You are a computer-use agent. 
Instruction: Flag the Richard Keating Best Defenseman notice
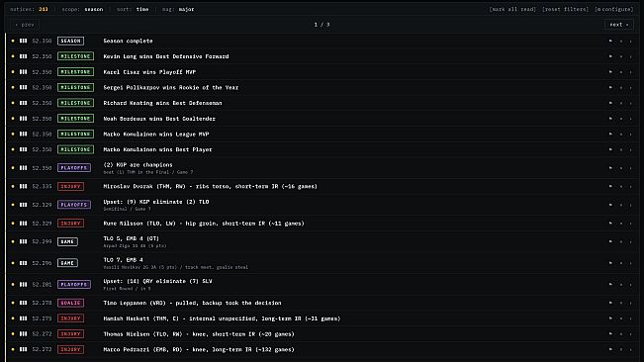tap(610, 103)
